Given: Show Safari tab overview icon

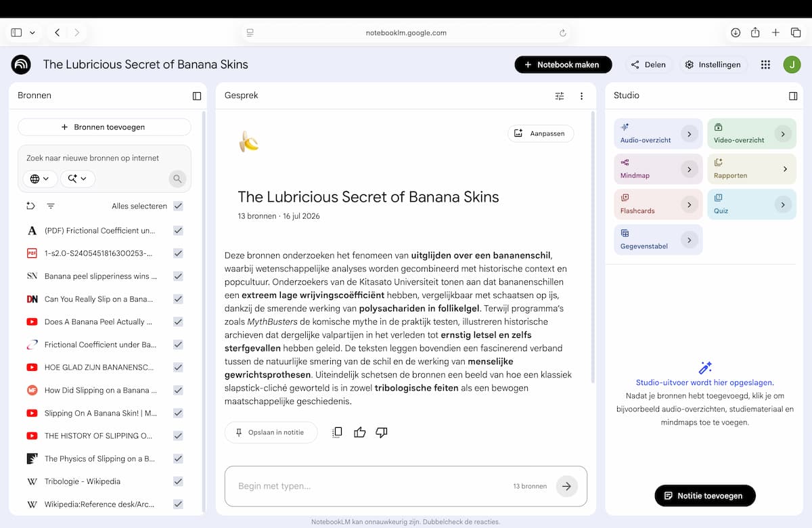Looking at the screenshot, I should click(x=796, y=32).
